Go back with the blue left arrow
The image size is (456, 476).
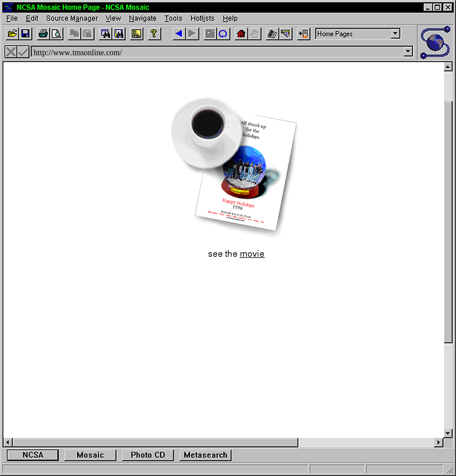[178, 34]
